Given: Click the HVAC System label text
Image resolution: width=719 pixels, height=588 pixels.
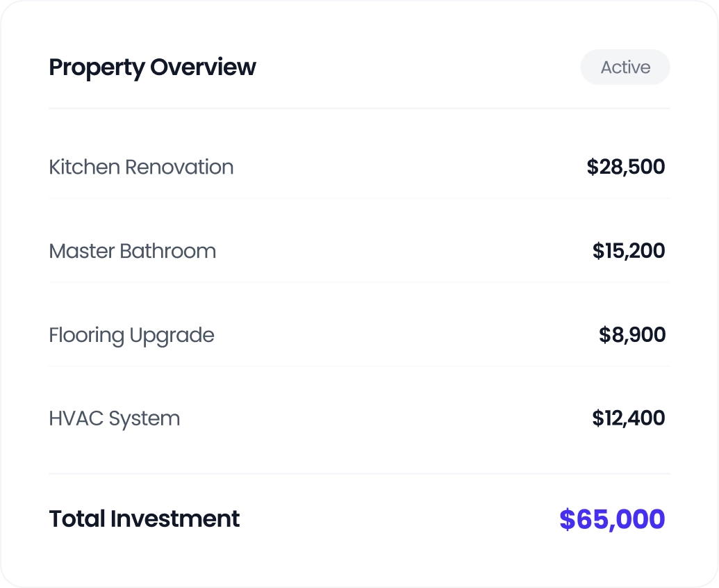Looking at the screenshot, I should (x=114, y=418).
